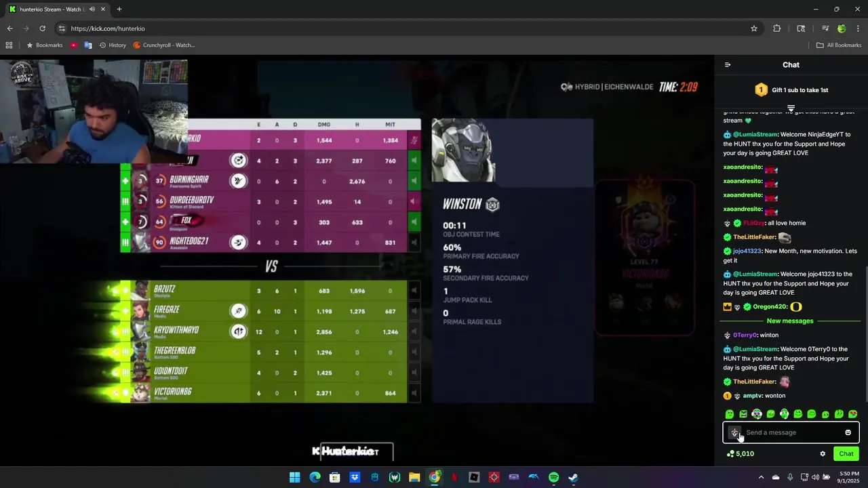Open the History bookmark
This screenshot has width=868, height=488.
[x=113, y=45]
